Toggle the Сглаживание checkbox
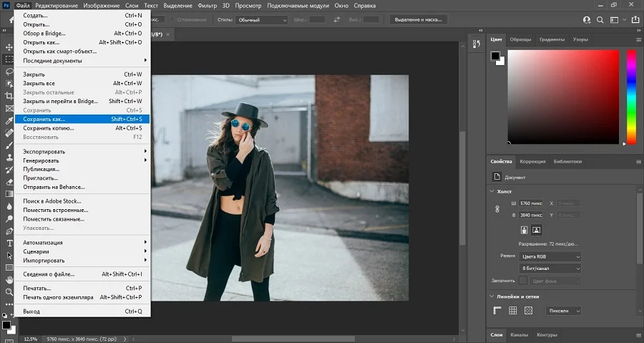Screen dimensions: 644x343 tap(172, 20)
